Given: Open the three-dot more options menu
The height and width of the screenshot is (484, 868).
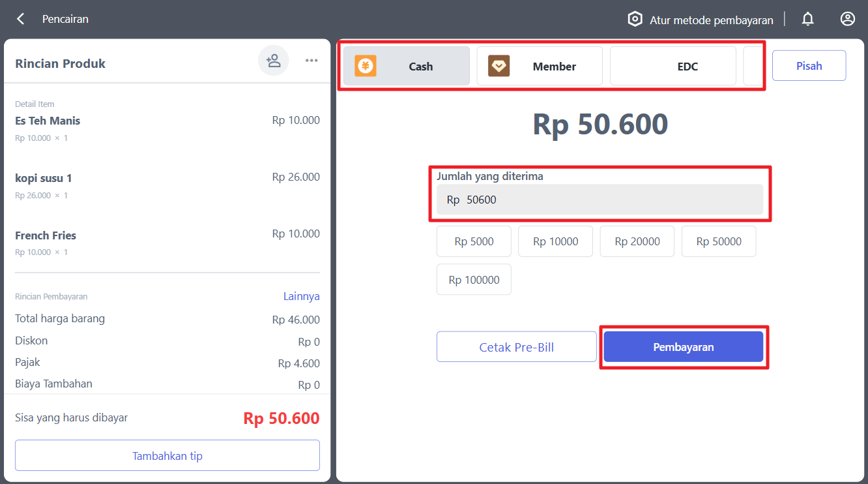Looking at the screenshot, I should coord(311,61).
